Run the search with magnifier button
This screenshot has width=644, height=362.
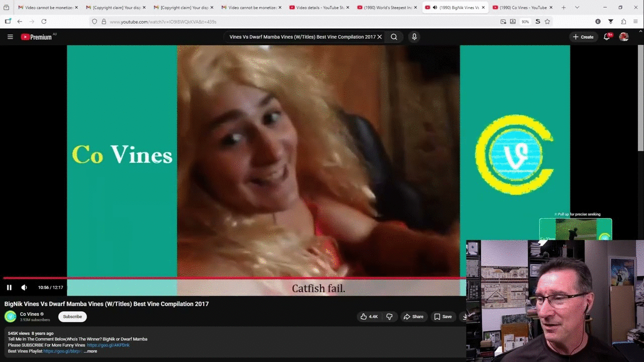coord(394,37)
